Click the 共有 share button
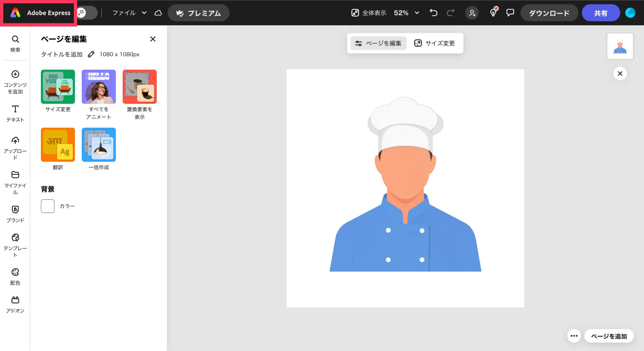The height and width of the screenshot is (351, 644). pos(600,13)
